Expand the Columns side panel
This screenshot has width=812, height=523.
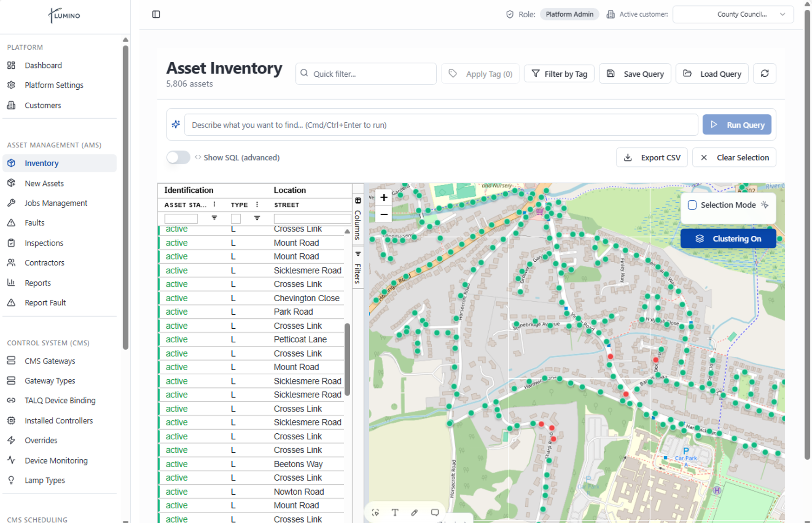click(358, 219)
